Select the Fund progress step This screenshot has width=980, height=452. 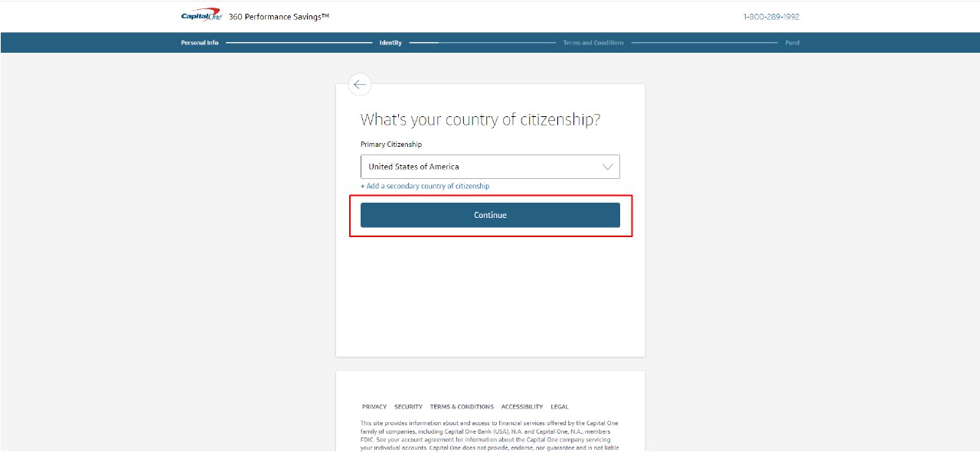coord(792,43)
